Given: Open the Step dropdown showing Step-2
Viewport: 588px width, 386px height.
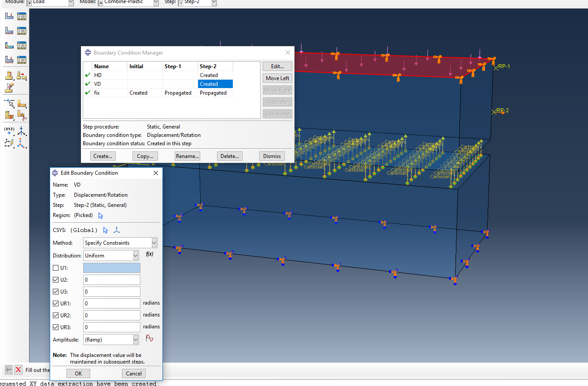Looking at the screenshot, I should pos(197,3).
